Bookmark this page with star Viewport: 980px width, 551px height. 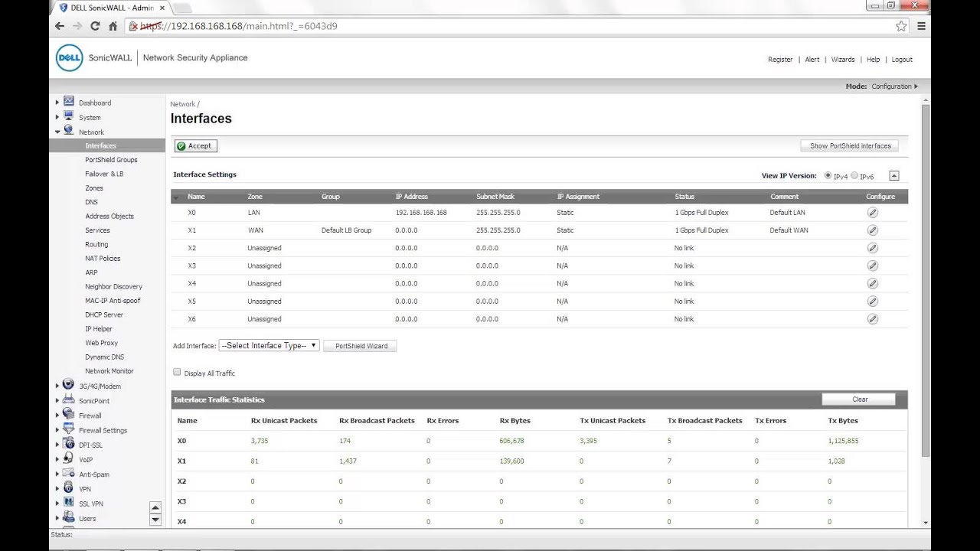[901, 26]
